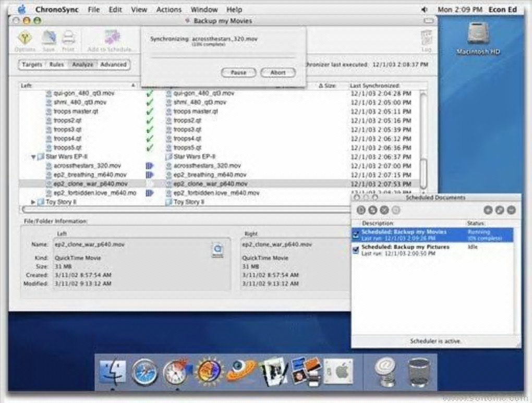The image size is (532, 403).
Task: Open the clock-like app icon in the Dock
Action: [x=176, y=372]
